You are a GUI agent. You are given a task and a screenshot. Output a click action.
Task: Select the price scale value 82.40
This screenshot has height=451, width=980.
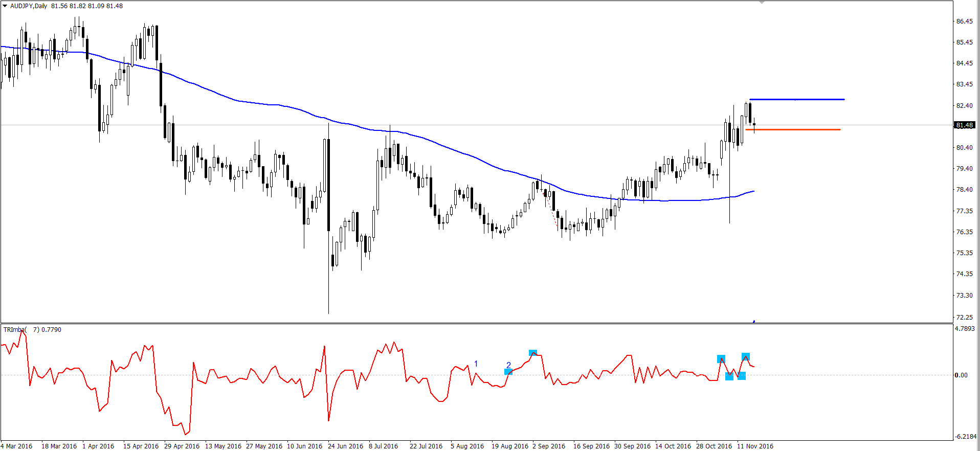coord(965,106)
